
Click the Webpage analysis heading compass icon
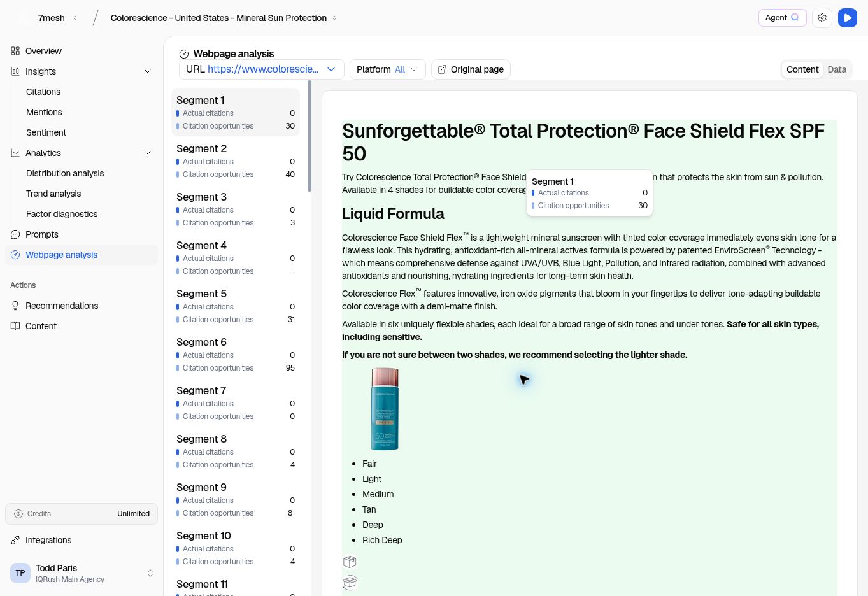pos(184,54)
